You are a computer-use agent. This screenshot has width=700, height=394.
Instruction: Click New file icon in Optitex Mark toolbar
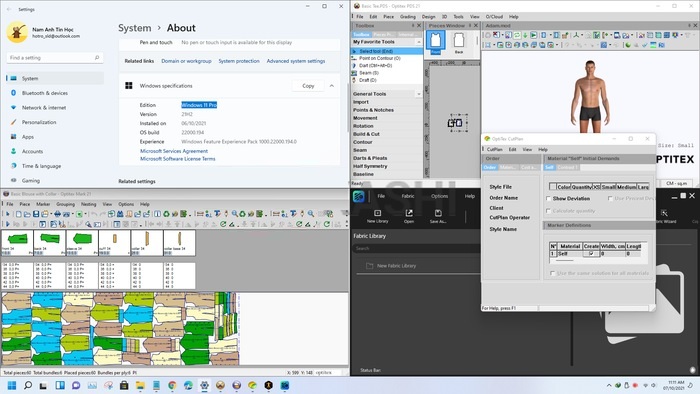click(x=19, y=214)
